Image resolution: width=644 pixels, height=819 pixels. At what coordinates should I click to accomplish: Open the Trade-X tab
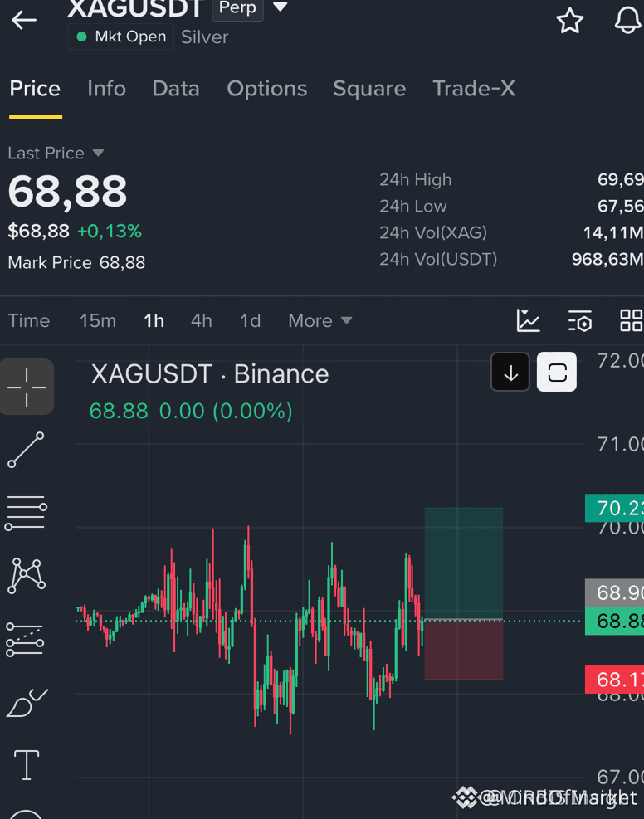(474, 89)
